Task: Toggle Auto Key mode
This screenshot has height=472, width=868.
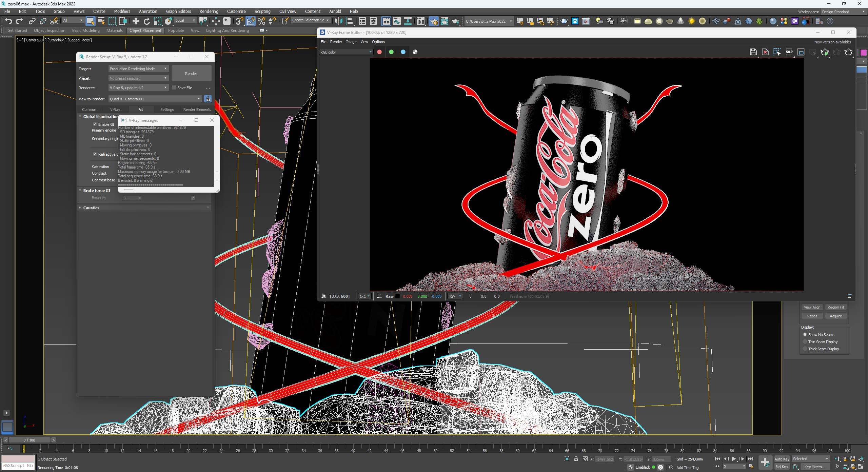Action: click(x=782, y=459)
